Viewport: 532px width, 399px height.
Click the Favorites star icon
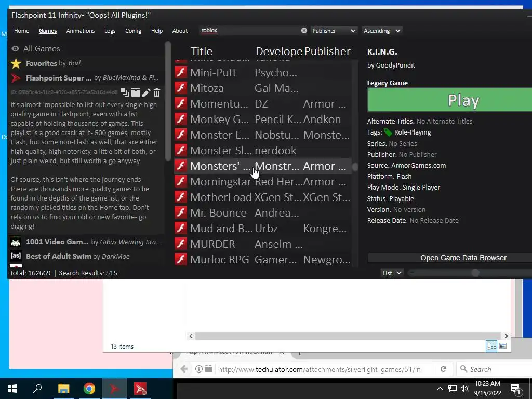click(16, 63)
